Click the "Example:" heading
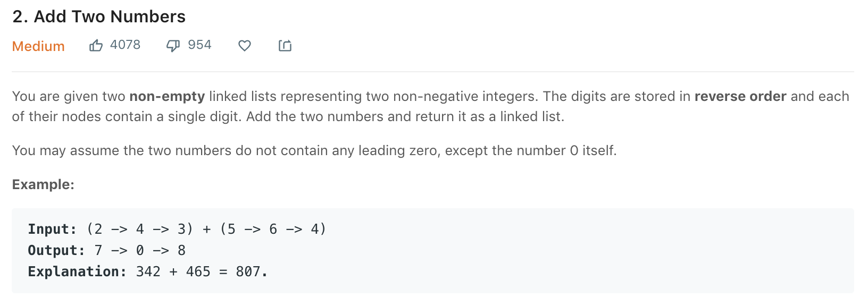This screenshot has height=306, width=868. (43, 184)
